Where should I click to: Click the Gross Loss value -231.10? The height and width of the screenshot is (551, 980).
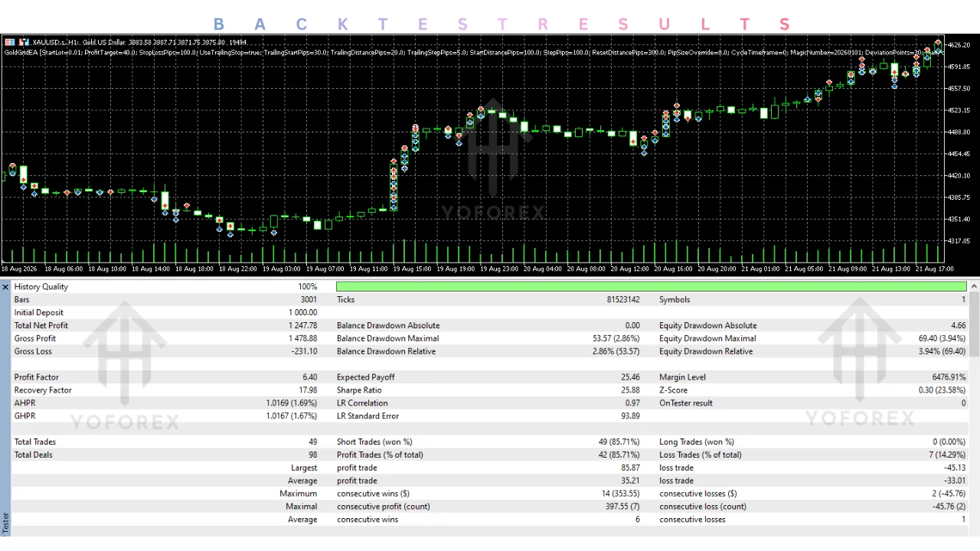tap(305, 352)
